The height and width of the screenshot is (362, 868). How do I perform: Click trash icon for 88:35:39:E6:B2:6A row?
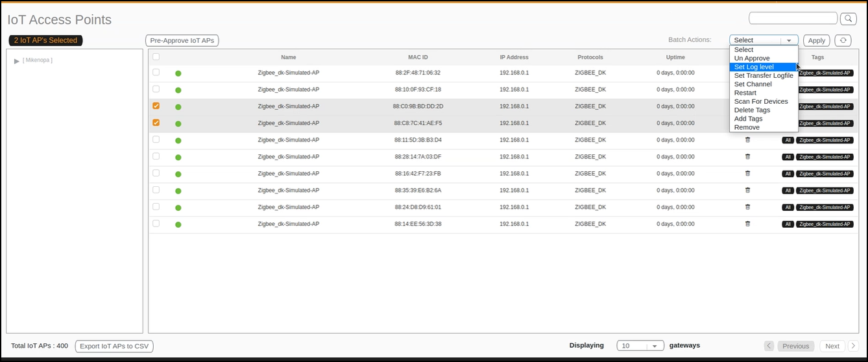point(747,190)
